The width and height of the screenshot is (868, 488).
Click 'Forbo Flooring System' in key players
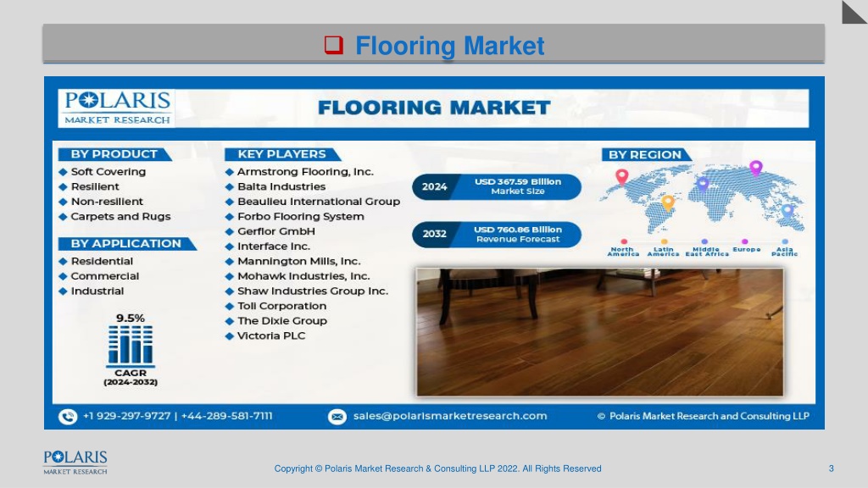pyautogui.click(x=301, y=217)
